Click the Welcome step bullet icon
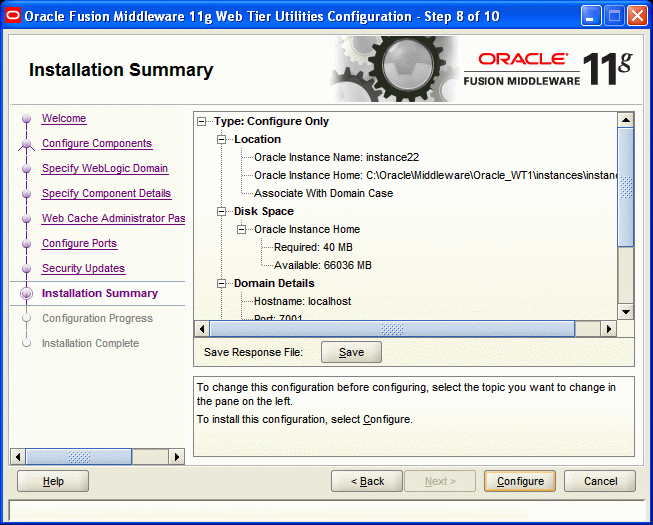This screenshot has height=525, width=653. pos(27,119)
